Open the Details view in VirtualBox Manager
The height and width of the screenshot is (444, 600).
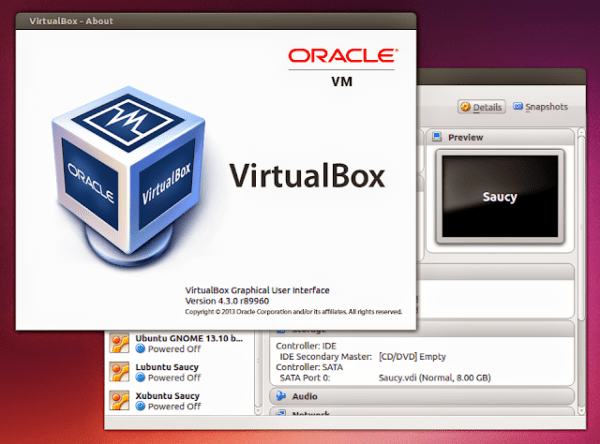click(x=481, y=107)
